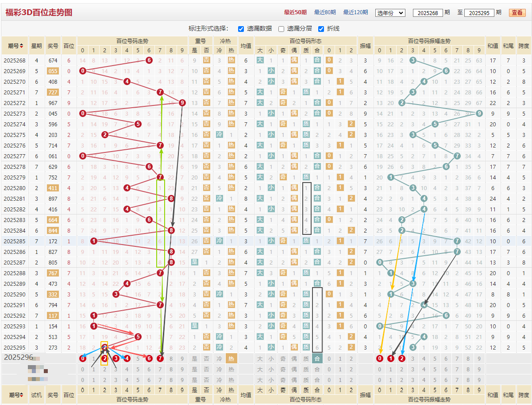Click the top 振幅 column header
532x405 pixels.
(x=365, y=46)
